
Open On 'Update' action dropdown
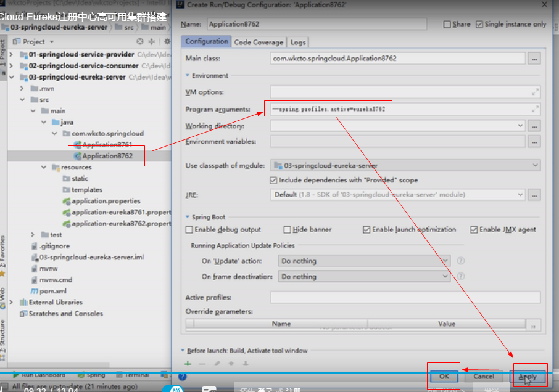click(x=365, y=261)
